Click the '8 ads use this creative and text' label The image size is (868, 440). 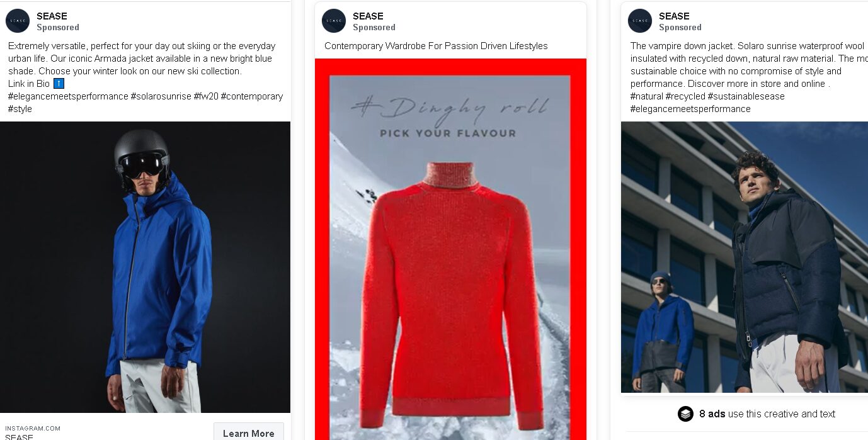coord(767,414)
